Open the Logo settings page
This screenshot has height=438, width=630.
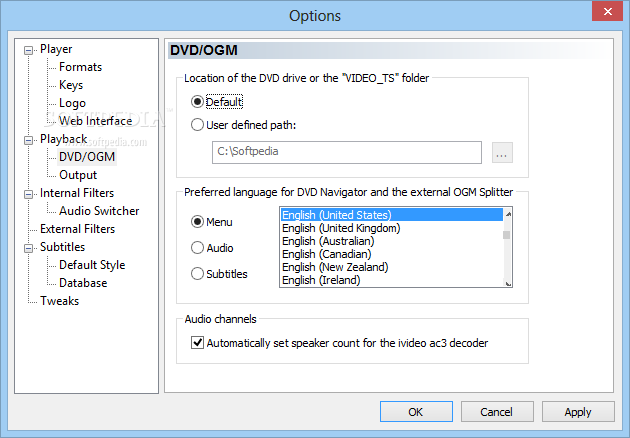coord(72,103)
